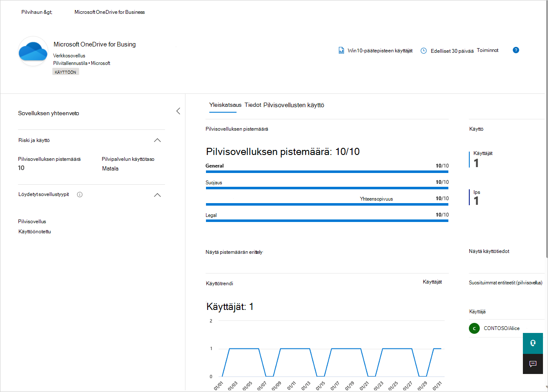Go back via the Pilvihaun breadcrumb
The height and width of the screenshot is (392, 548).
tap(37, 12)
